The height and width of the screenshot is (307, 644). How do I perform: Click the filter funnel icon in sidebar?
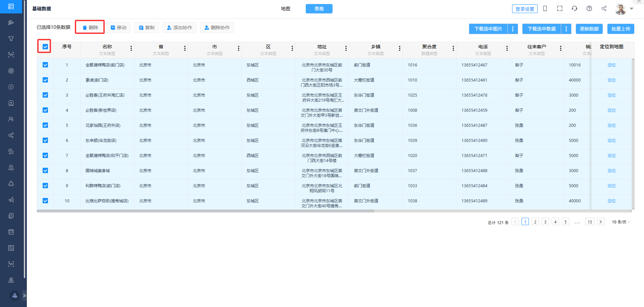pos(11,39)
